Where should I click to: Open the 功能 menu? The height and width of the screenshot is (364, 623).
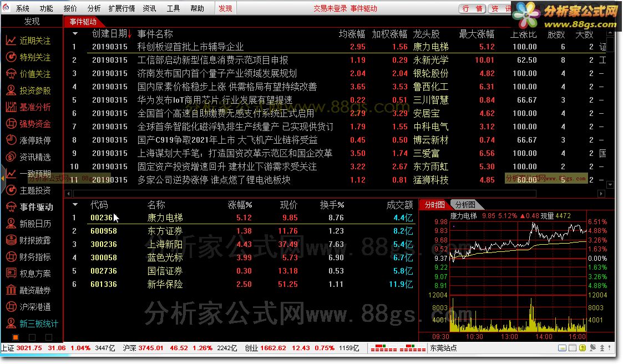coord(46,8)
